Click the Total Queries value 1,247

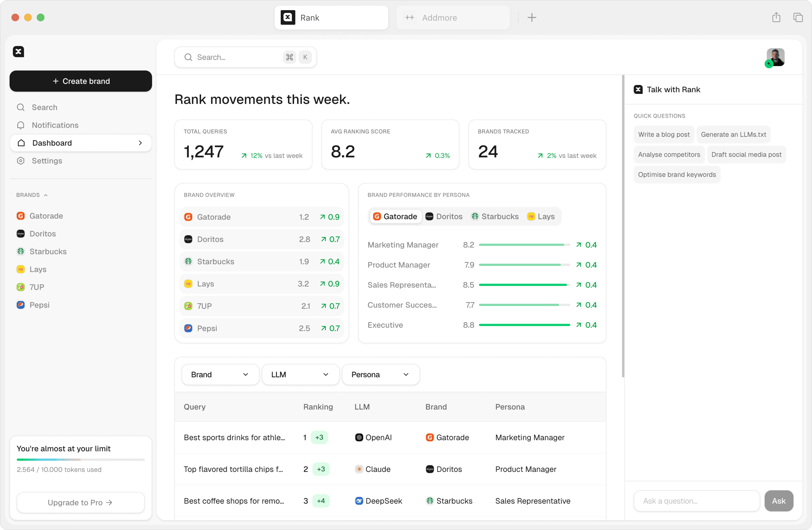pos(204,151)
